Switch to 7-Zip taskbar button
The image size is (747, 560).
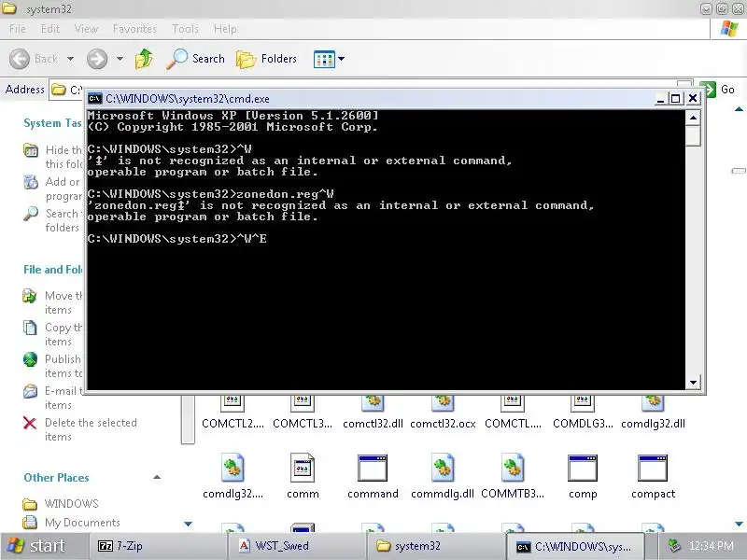point(157,546)
